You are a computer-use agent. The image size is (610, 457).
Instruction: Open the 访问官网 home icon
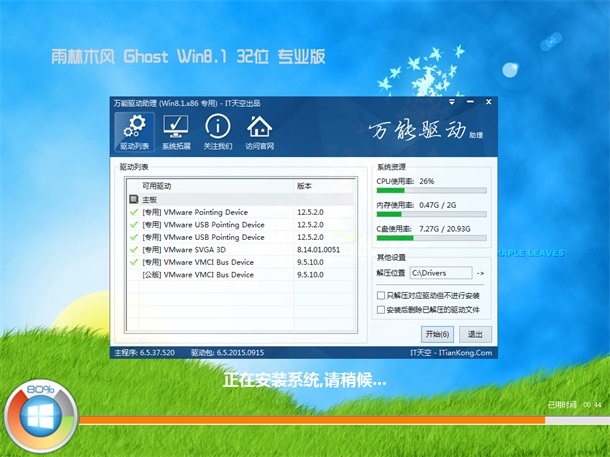pyautogui.click(x=260, y=131)
